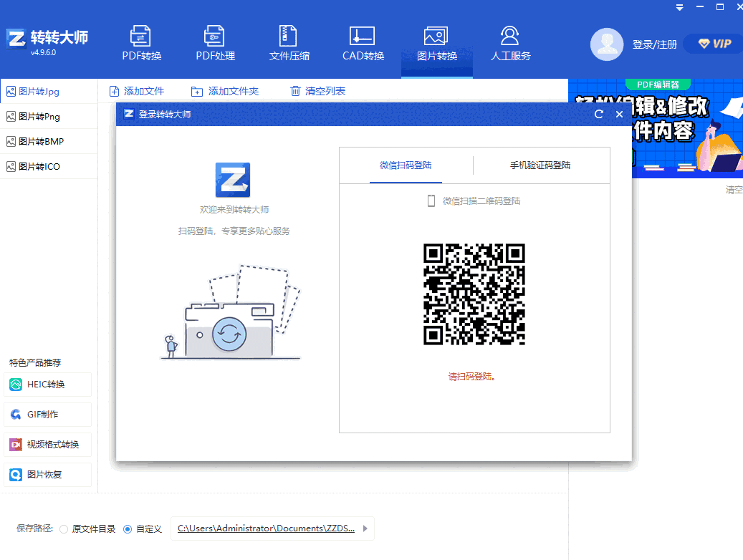Screen dimensions: 743x560
Task: Open the VIP upgrade button
Action: click(712, 43)
